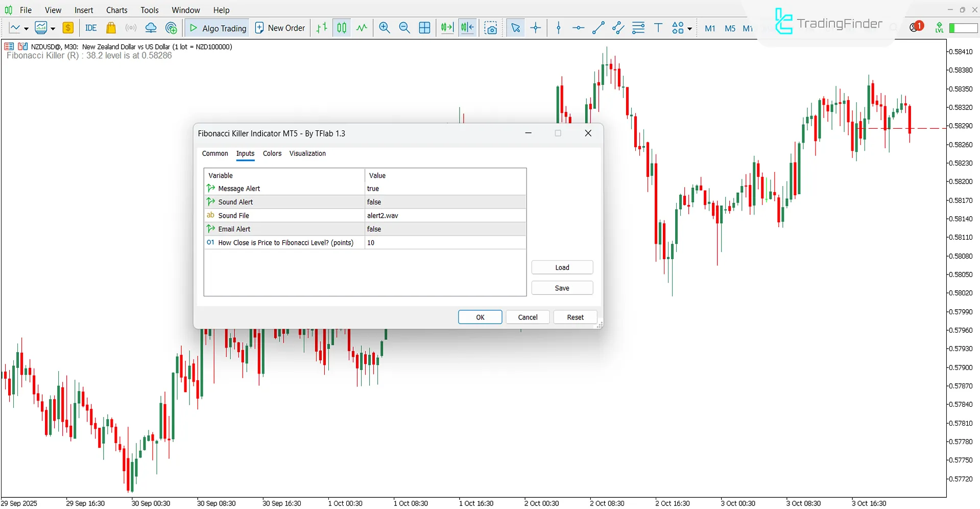Zoom in on the chart
Viewport: 980px width, 509px height.
384,28
